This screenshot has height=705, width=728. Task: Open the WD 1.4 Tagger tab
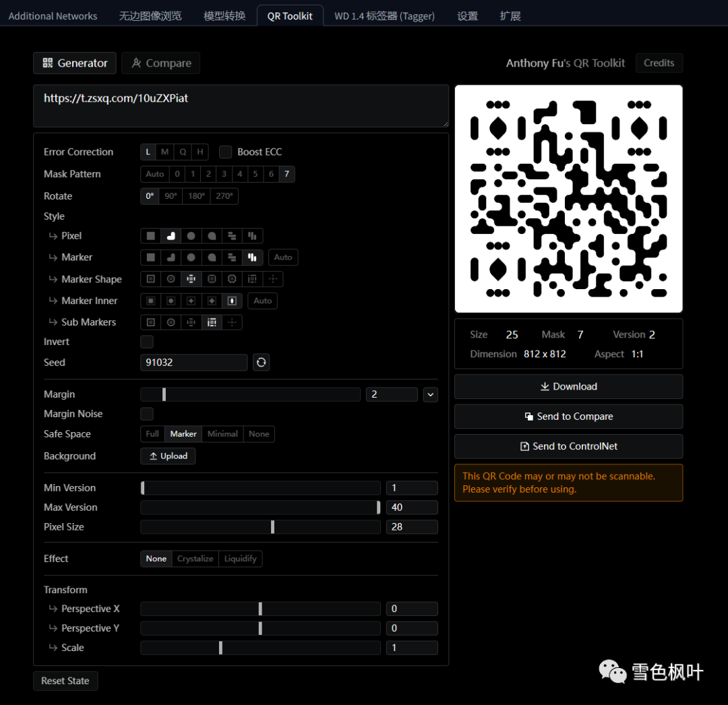[384, 16]
